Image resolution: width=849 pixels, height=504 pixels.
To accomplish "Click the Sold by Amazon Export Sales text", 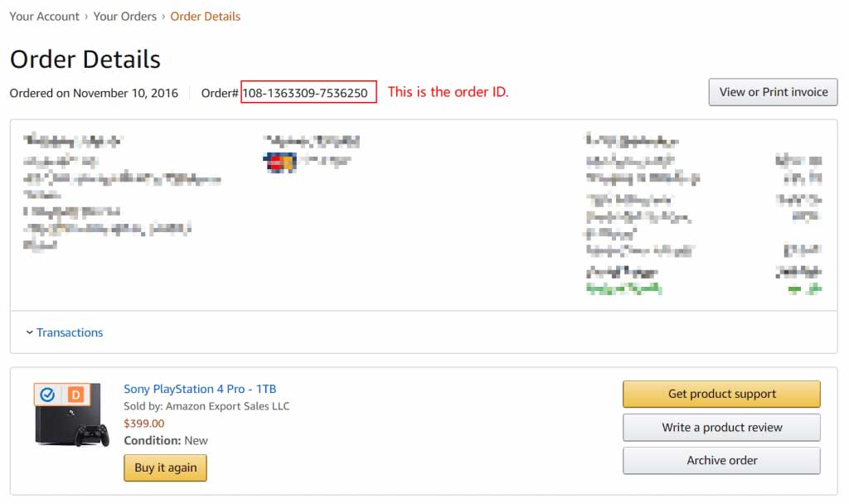I will point(206,406).
